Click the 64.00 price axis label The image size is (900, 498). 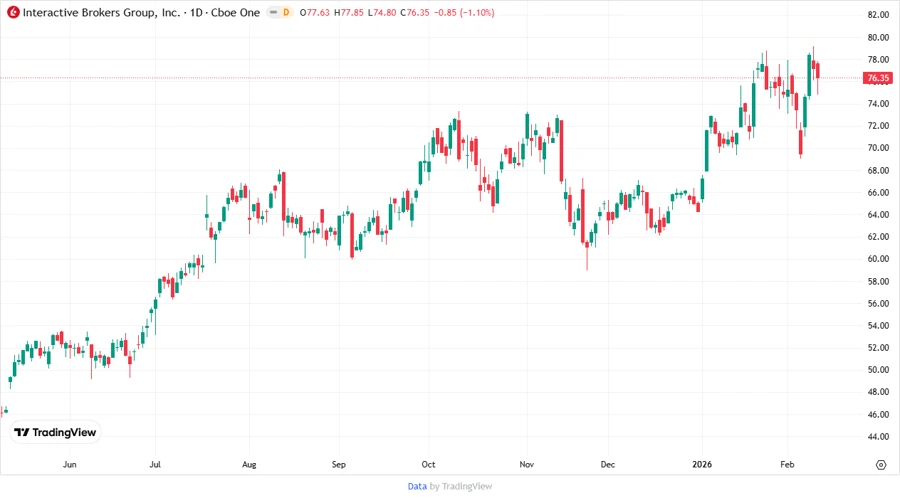(x=878, y=215)
